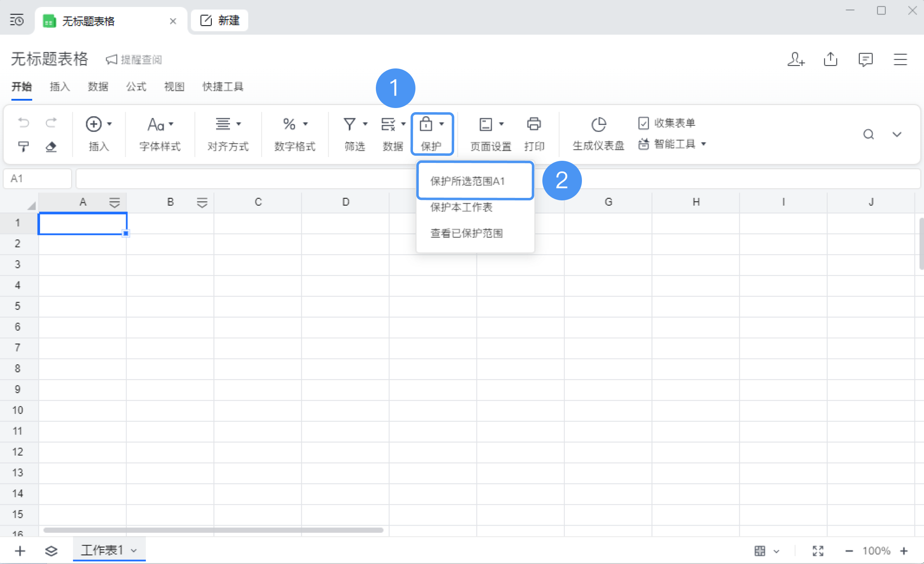Switch to the 插入 ribbon tab
The width and height of the screenshot is (924, 564).
pos(60,87)
